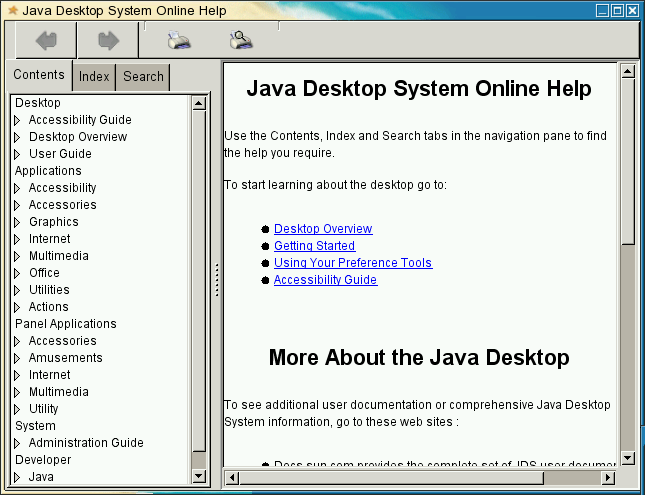Click the Print icon in toolbar
The width and height of the screenshot is (645, 495).
[x=179, y=41]
